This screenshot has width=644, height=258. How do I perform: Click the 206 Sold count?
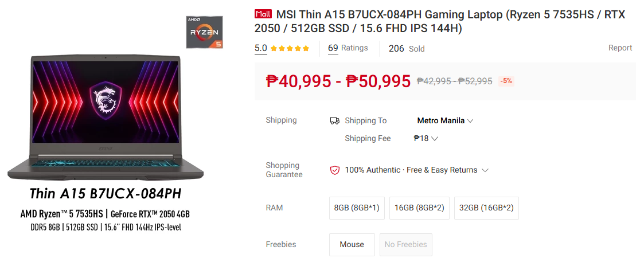[407, 49]
